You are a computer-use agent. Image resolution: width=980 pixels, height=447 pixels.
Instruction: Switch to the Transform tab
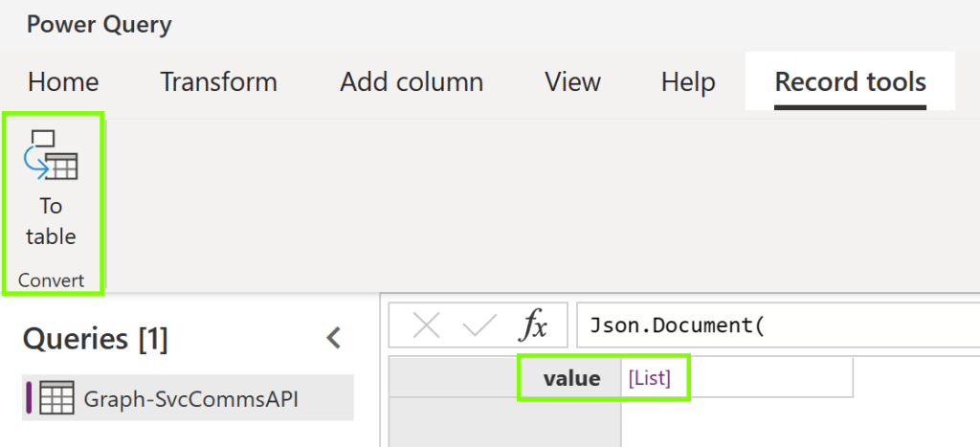(x=218, y=82)
